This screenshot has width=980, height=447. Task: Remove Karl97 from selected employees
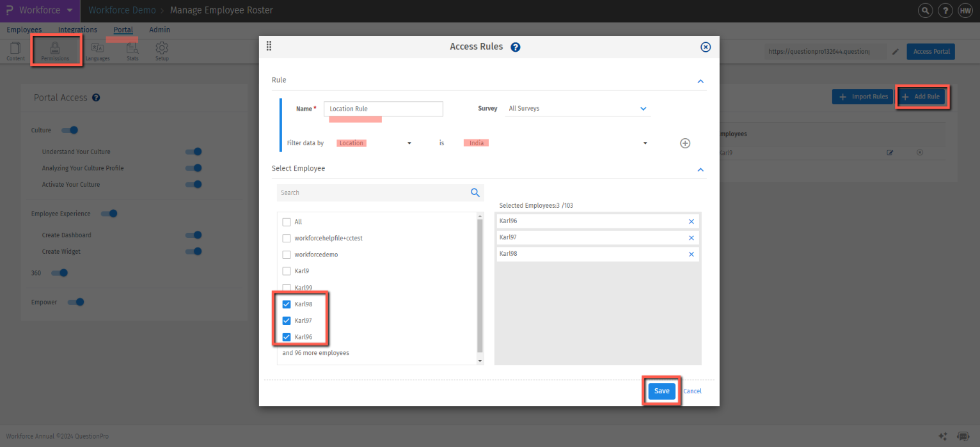[x=691, y=238]
